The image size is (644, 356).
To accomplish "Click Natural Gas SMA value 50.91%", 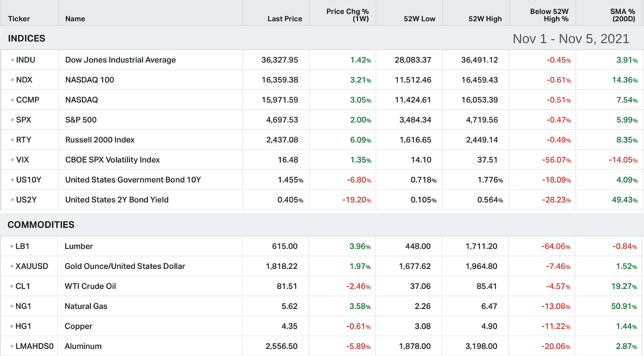I will point(625,306).
